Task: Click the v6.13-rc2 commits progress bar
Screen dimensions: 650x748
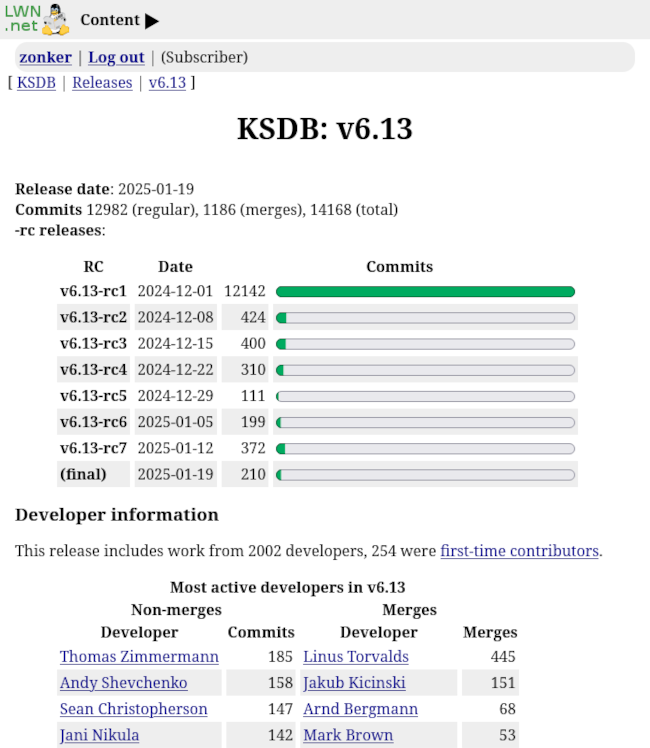Action: click(425, 318)
